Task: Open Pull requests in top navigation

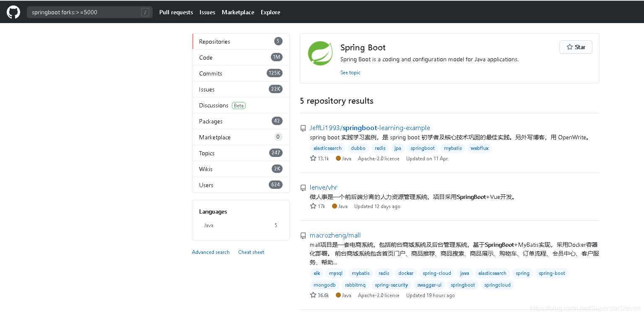Action: click(176, 12)
